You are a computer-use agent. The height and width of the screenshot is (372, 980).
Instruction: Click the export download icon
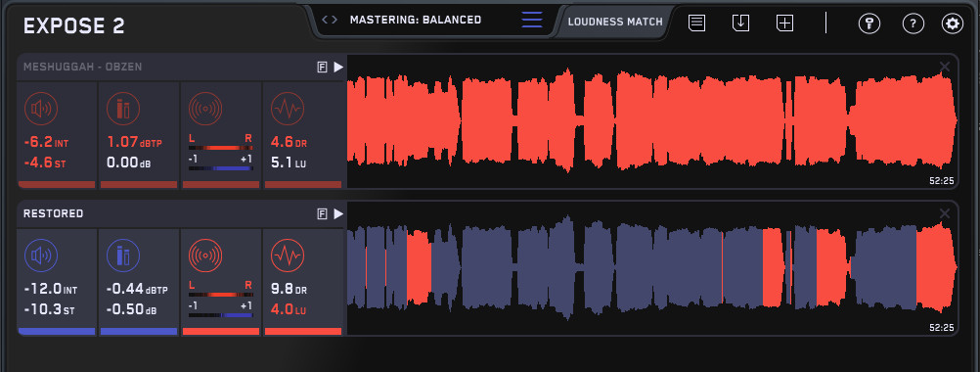tap(740, 23)
